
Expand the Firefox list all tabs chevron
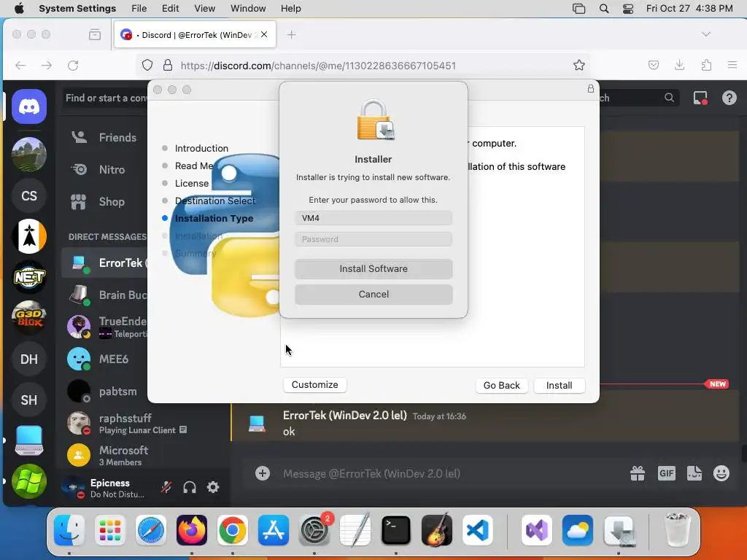[706, 34]
